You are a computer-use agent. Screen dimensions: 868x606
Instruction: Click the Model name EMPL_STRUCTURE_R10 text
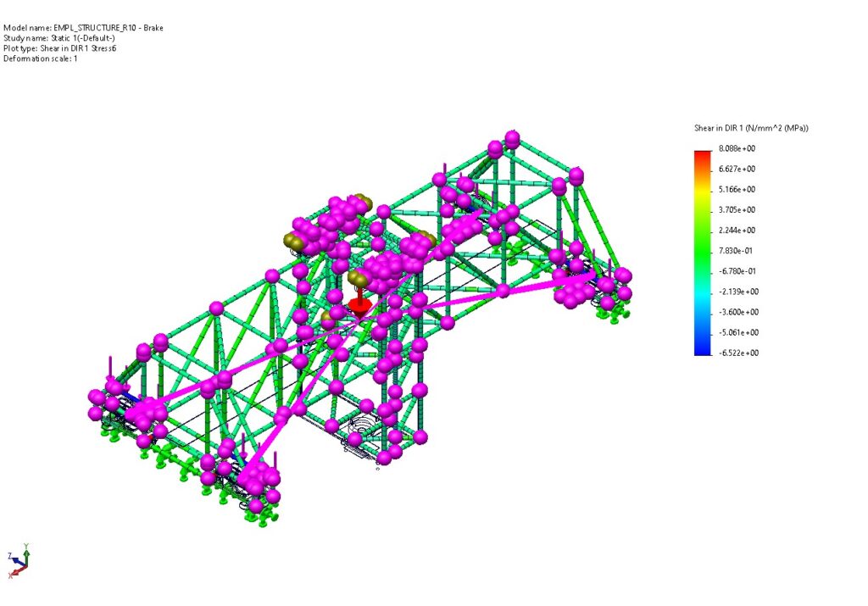coord(83,28)
